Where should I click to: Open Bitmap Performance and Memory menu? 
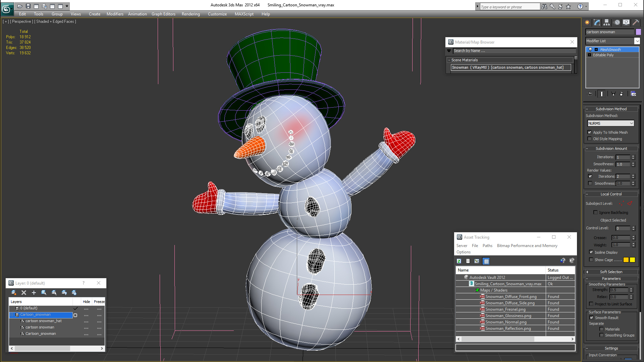(527, 246)
